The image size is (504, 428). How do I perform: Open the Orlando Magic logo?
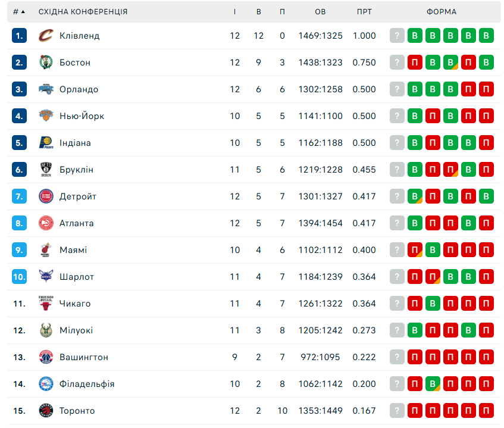pos(46,89)
